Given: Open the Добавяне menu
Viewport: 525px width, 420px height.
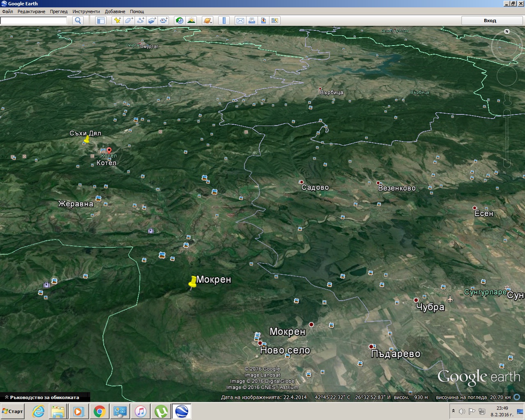Looking at the screenshot, I should pyautogui.click(x=115, y=11).
